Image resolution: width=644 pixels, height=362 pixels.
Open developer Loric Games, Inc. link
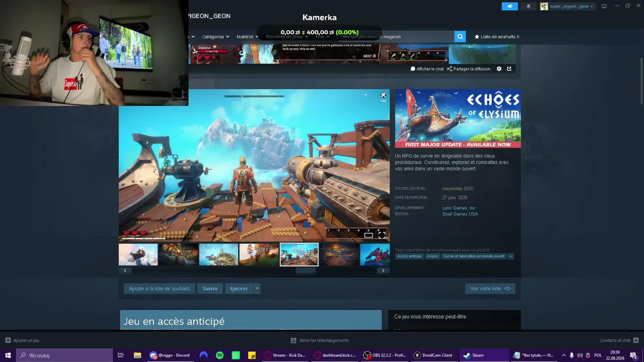[x=459, y=208]
